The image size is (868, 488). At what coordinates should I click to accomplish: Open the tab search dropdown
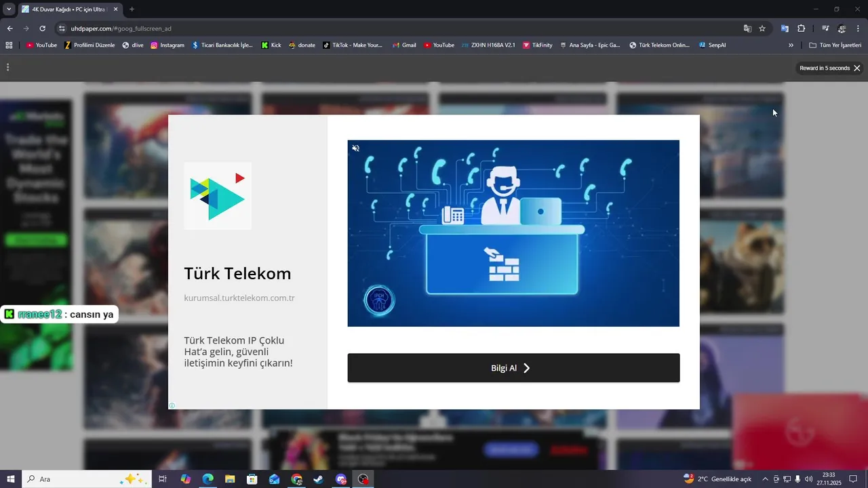pos(9,9)
